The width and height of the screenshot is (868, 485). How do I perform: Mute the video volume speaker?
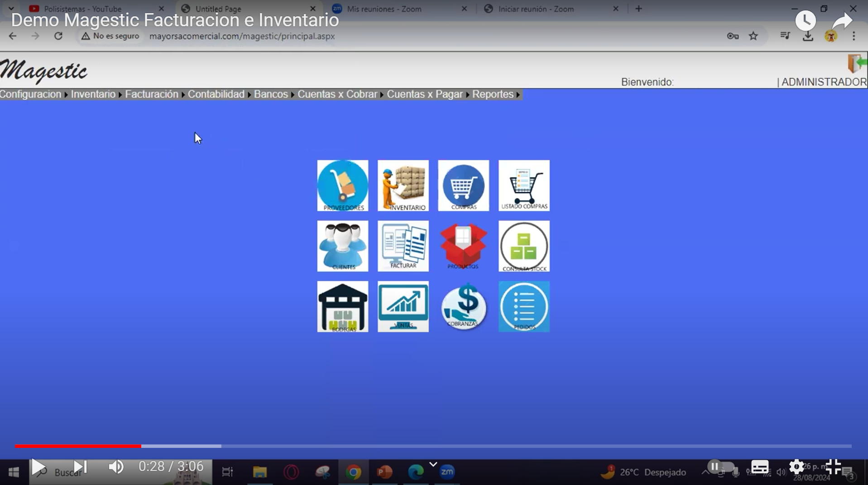click(x=116, y=466)
